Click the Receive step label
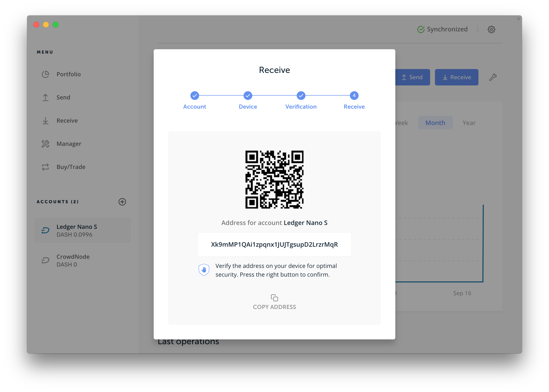The width and height of the screenshot is (549, 392). [354, 107]
